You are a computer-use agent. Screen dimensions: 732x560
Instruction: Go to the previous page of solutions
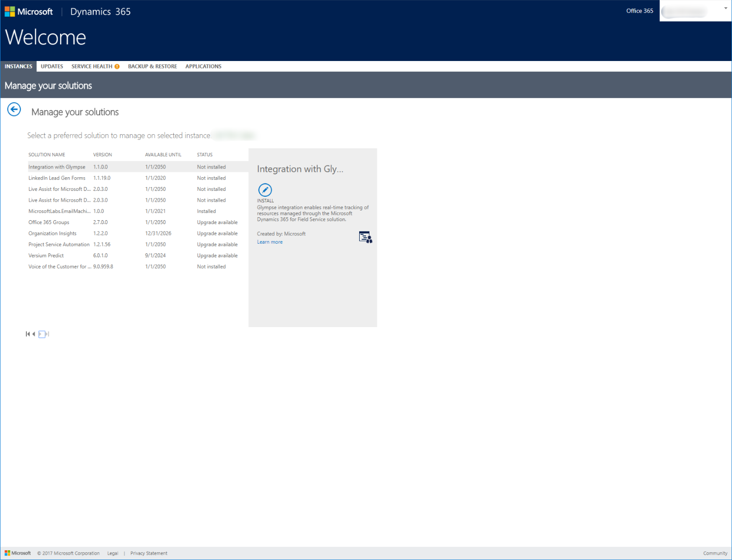[x=34, y=334]
